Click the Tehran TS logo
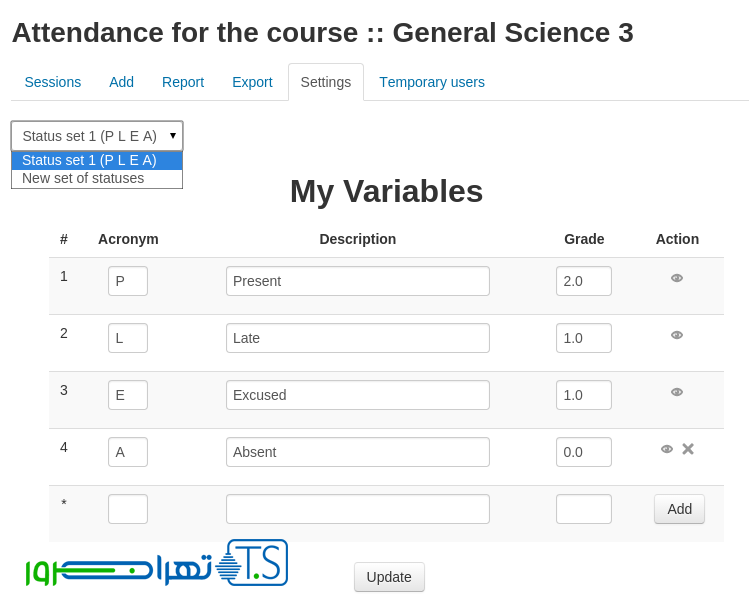749x613 pixels. 157,565
